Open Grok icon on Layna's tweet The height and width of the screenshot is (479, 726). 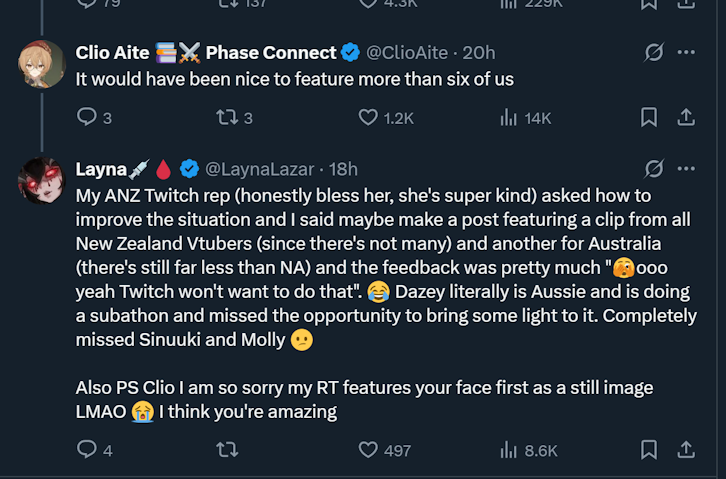pos(654,168)
